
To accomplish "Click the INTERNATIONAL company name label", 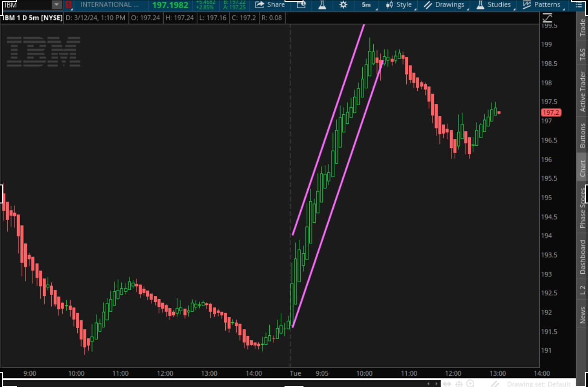I will point(110,5).
